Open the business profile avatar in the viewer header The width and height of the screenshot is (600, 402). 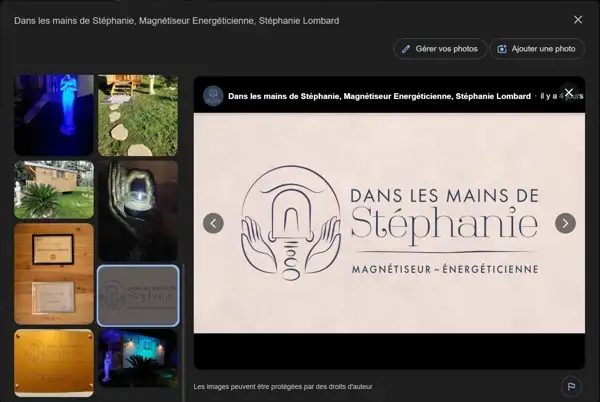click(x=213, y=96)
